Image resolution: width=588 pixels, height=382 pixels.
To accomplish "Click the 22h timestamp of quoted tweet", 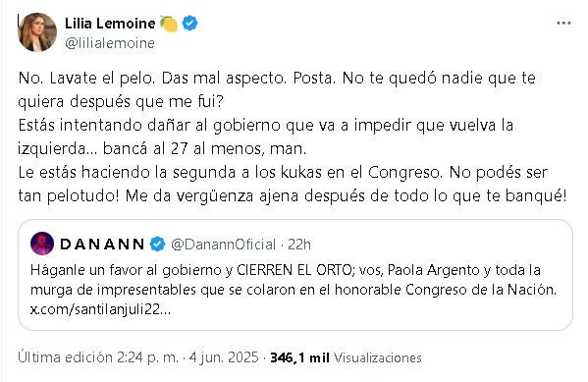I will pyautogui.click(x=298, y=245).
